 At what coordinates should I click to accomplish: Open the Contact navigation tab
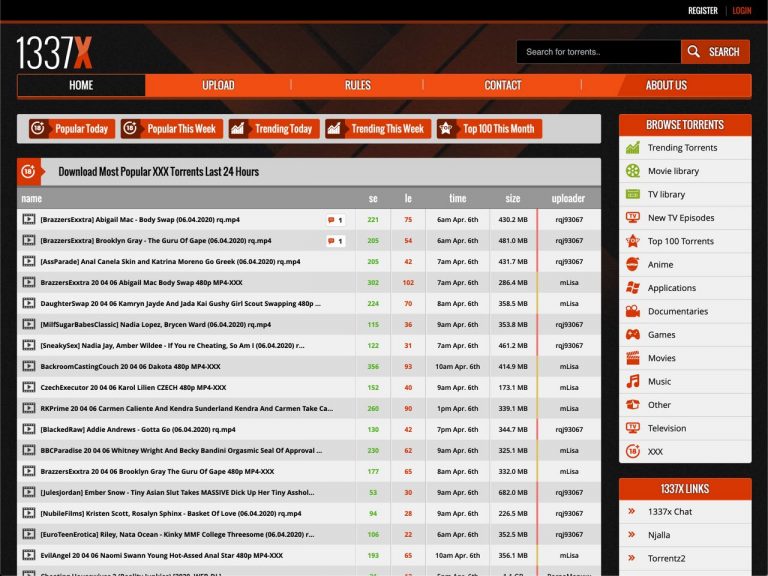[503, 85]
